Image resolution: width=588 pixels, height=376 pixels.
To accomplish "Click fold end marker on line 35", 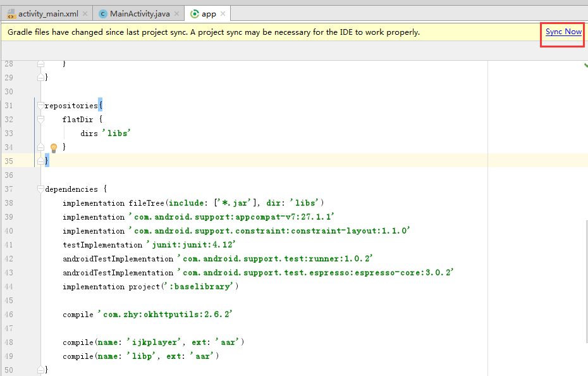I will coord(40,161).
